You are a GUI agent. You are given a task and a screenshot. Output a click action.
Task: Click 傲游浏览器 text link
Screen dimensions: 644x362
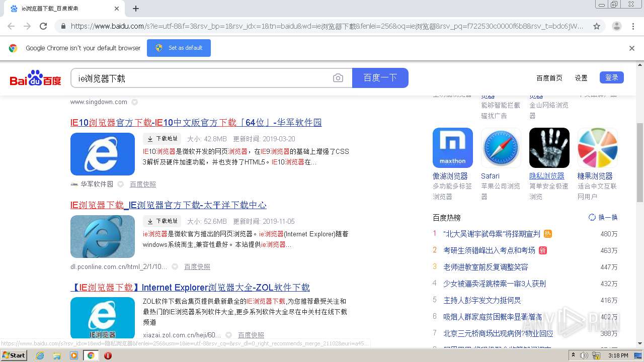click(450, 176)
